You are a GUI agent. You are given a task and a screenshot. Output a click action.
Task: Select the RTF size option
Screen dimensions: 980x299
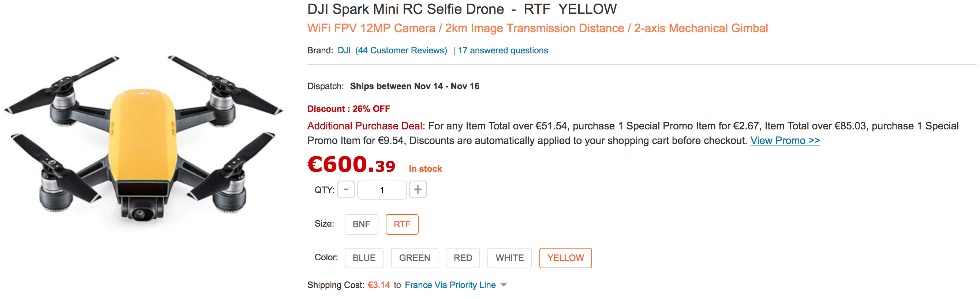(x=402, y=224)
